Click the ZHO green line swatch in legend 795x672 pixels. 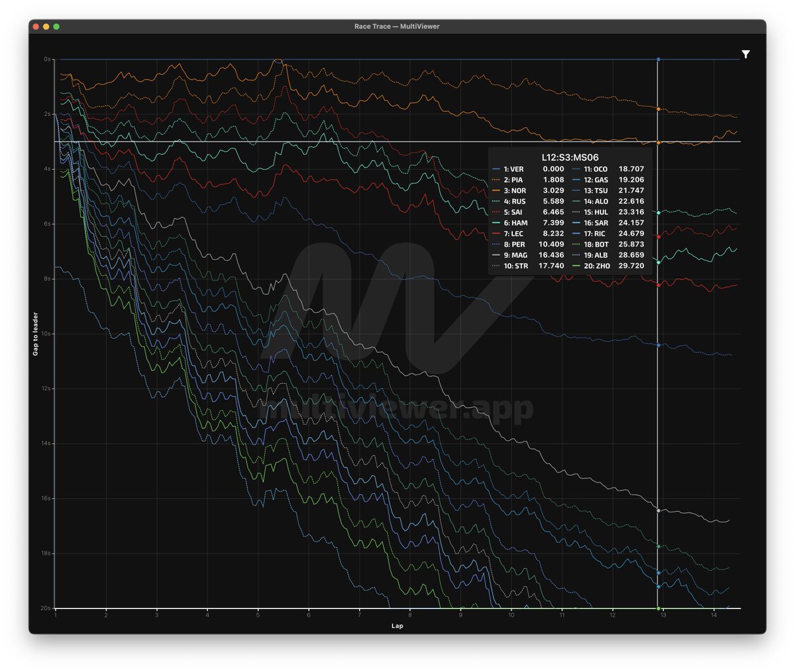576,266
